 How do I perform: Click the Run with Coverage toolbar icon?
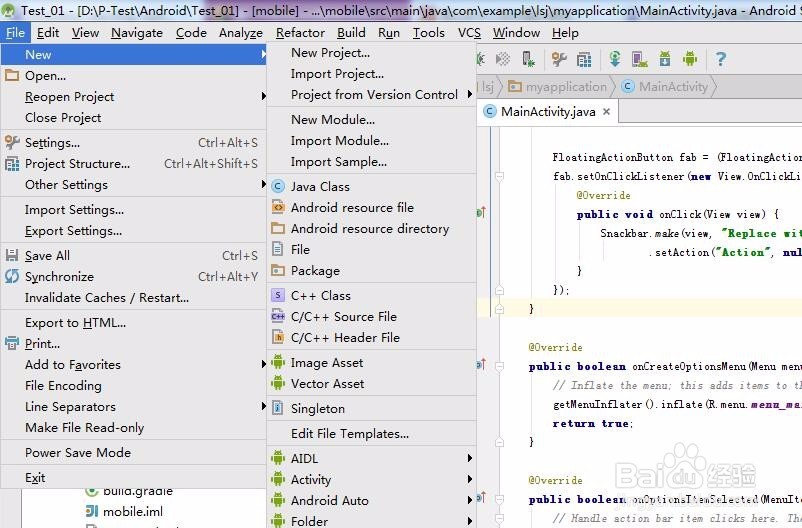point(503,59)
